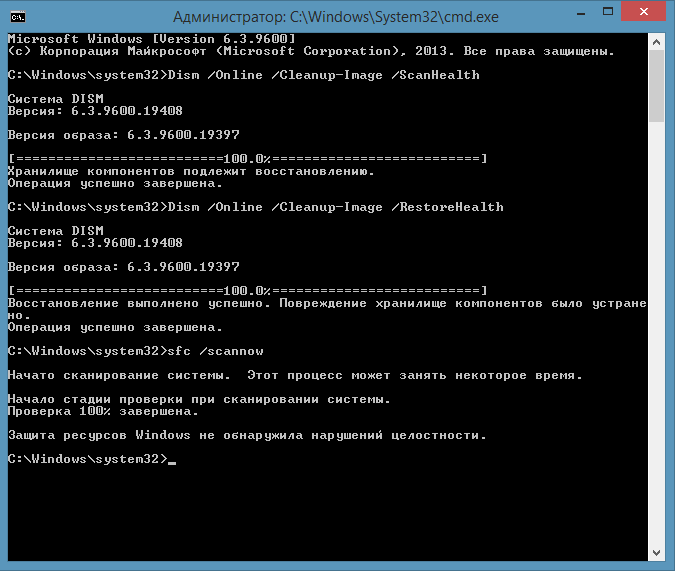The width and height of the screenshot is (675, 571).
Task: Click the 'Хранилище компонентов подлежит восстановлению.' line
Action: pyautogui.click(x=191, y=171)
